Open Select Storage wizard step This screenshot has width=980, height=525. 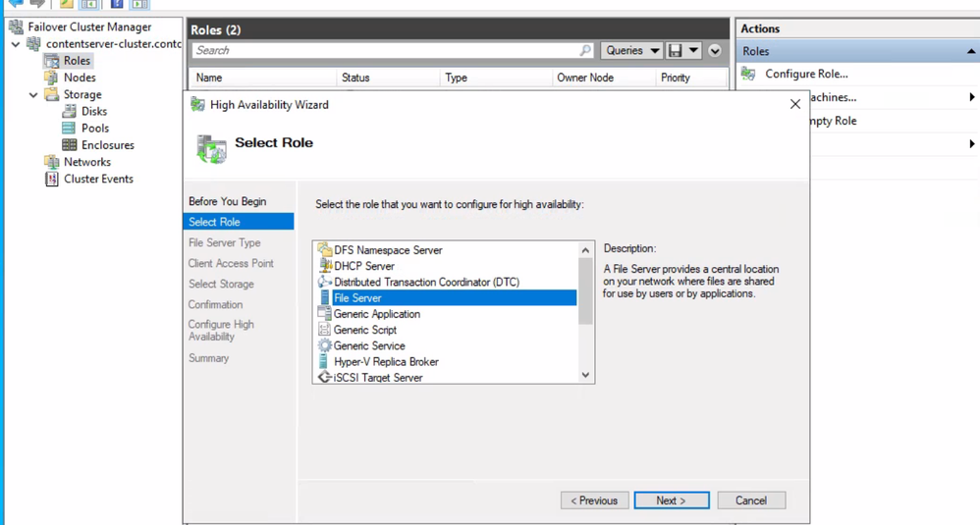221,284
